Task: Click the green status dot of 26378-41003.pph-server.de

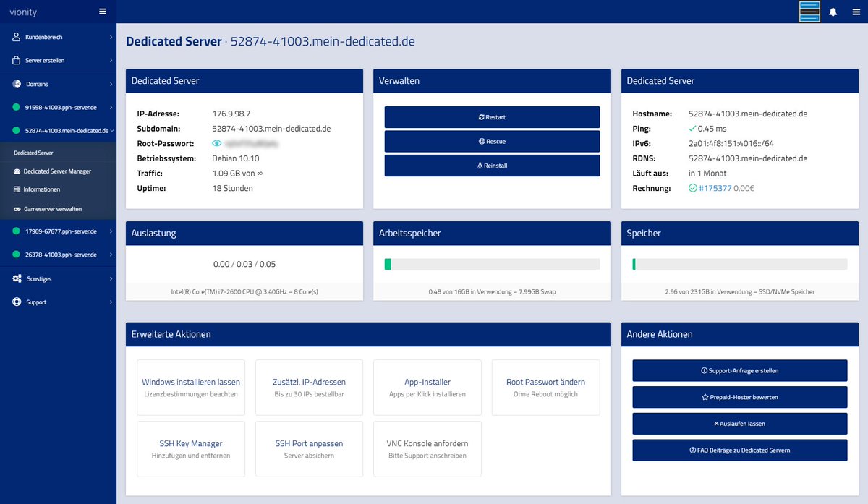Action: coord(17,255)
